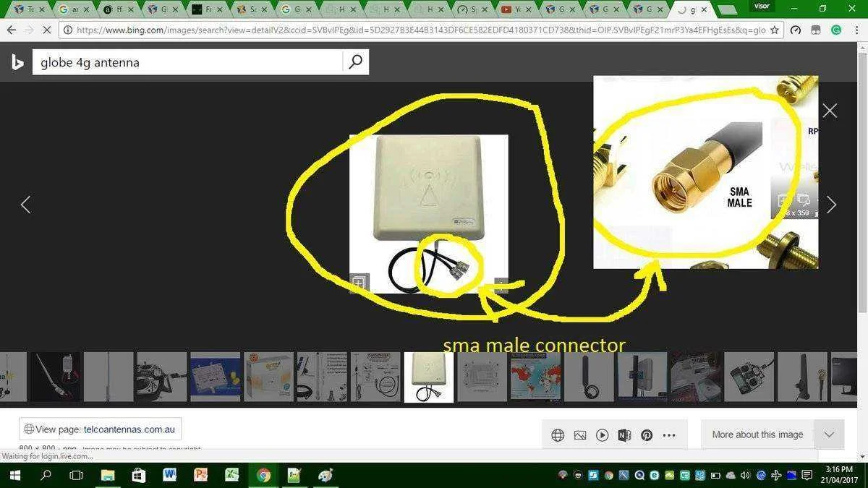This screenshot has width=868, height=488.
Task: Open the Microsoft Store from the taskbar
Action: 139,475
